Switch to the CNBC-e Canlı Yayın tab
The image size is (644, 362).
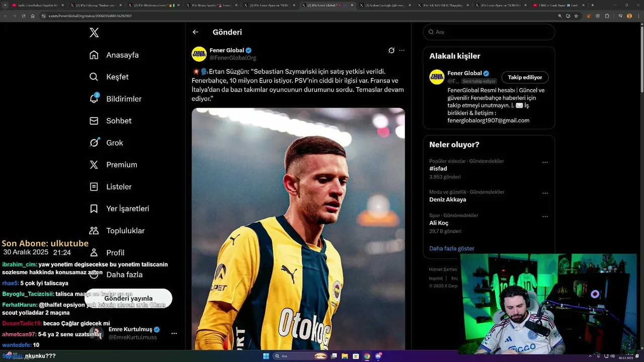point(558,5)
